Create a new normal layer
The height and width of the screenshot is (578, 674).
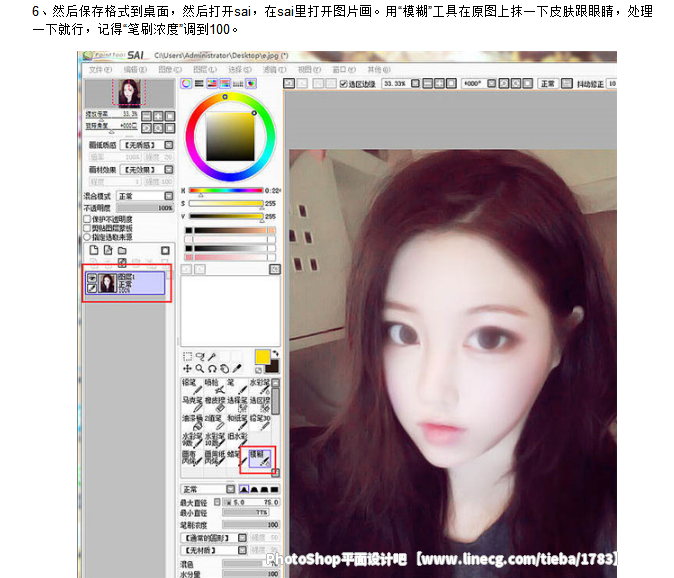click(94, 250)
